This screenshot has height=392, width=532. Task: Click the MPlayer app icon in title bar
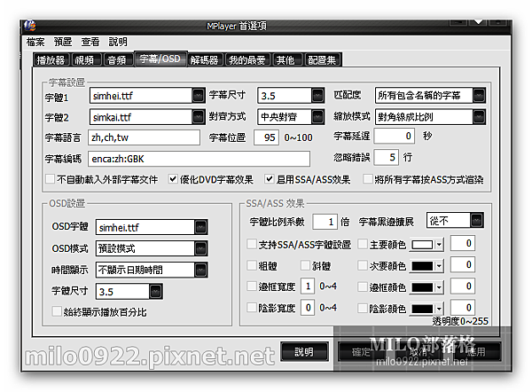pyautogui.click(x=30, y=26)
